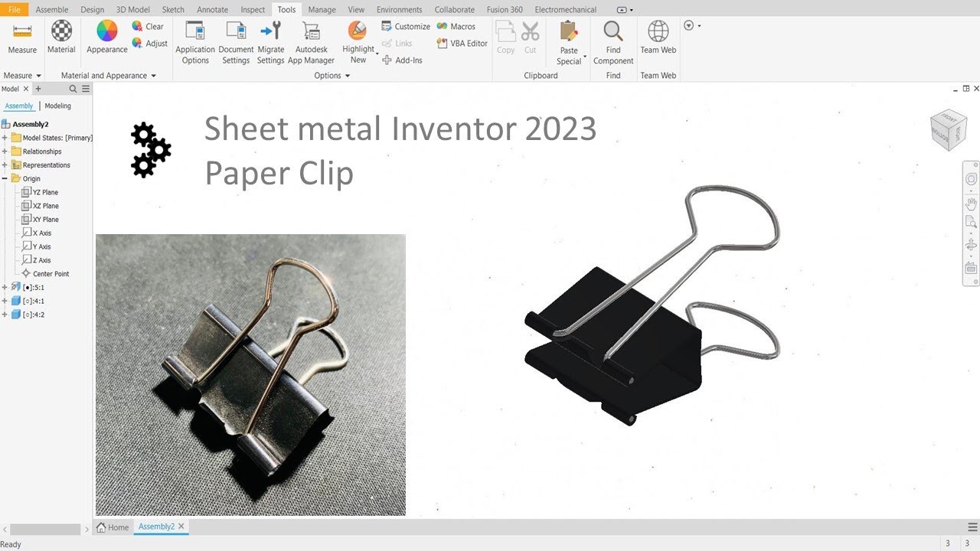
Task: Expand component [●]:5:1 node
Action: [5, 287]
